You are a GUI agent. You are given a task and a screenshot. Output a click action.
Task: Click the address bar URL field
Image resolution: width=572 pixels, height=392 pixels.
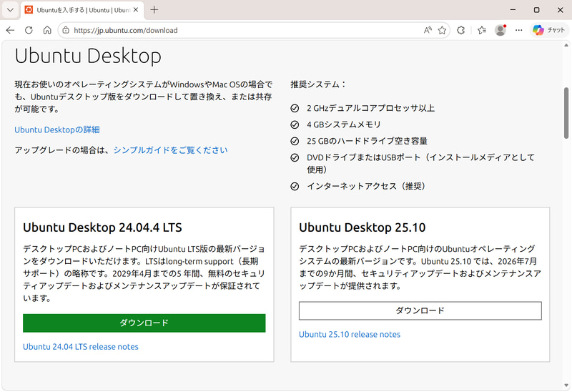(241, 30)
